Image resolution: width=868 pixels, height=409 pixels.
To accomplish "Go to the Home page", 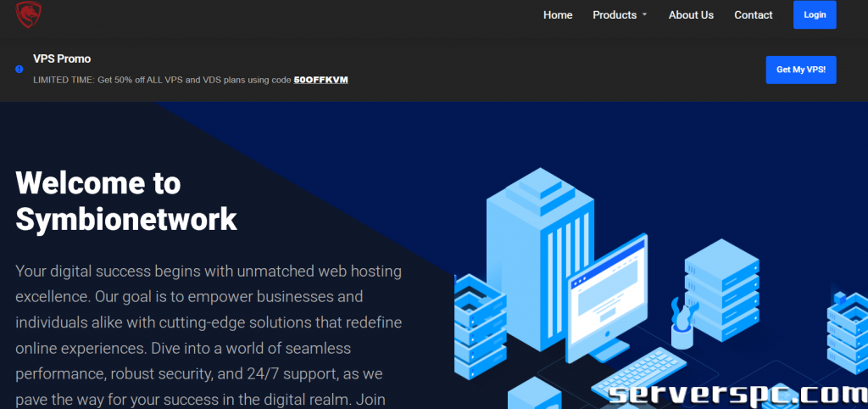I will tap(558, 15).
